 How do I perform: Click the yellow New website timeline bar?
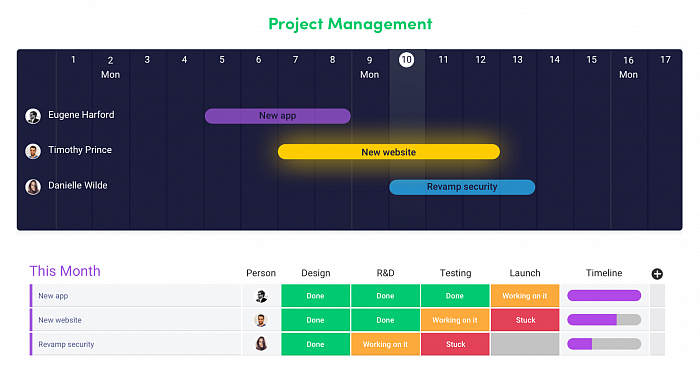[x=389, y=152]
